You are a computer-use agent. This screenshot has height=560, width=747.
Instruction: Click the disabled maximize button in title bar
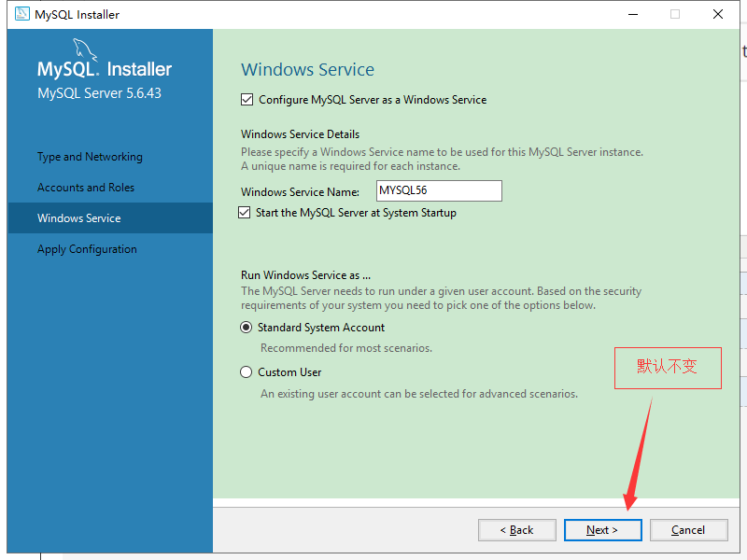pyautogui.click(x=675, y=14)
